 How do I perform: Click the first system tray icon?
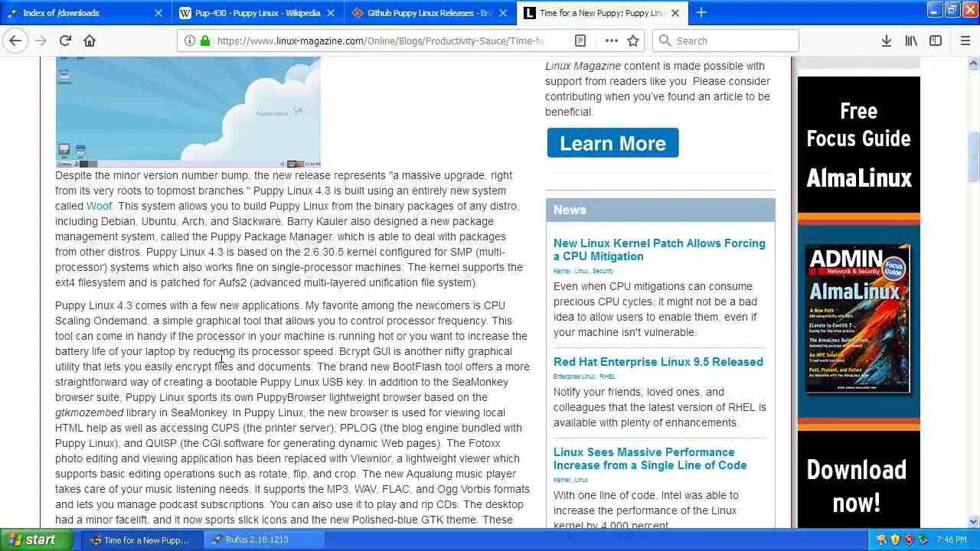coord(881,540)
